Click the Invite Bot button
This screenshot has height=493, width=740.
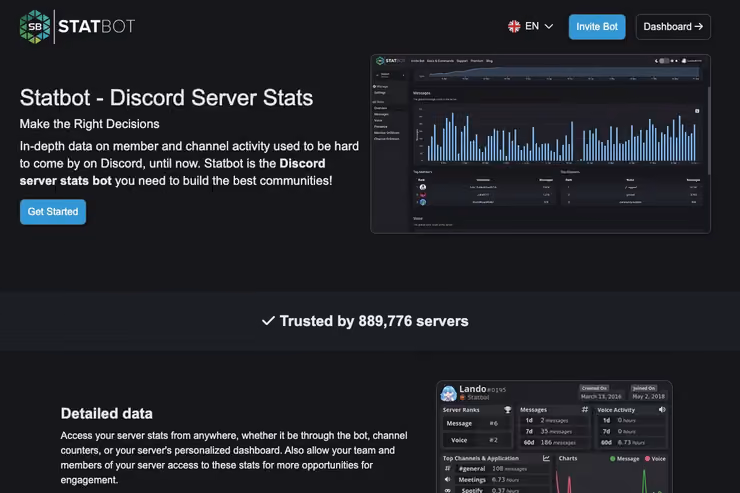(597, 27)
